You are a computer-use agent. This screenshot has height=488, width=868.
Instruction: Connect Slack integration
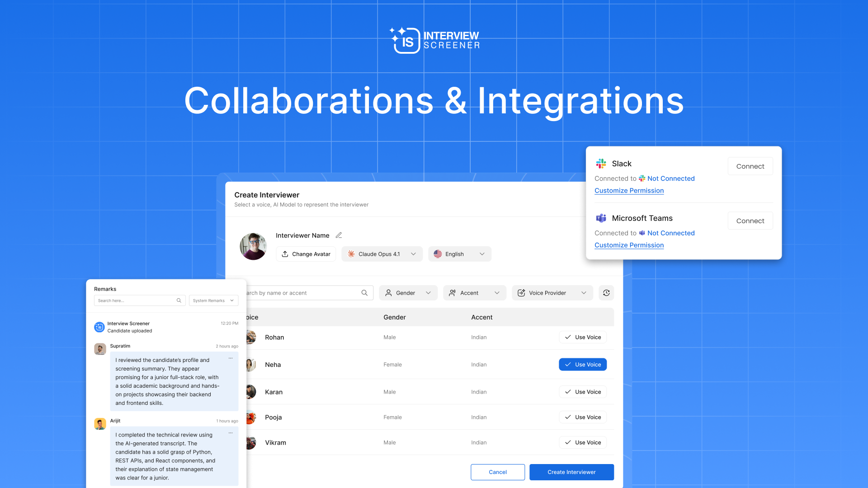tap(750, 166)
